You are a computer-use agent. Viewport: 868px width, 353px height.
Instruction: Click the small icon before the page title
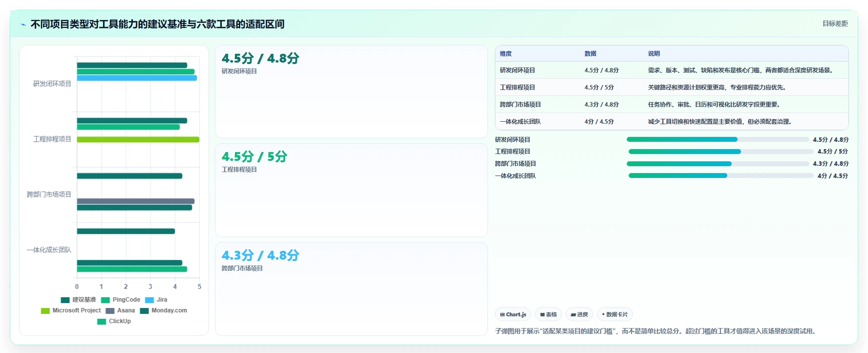point(23,24)
